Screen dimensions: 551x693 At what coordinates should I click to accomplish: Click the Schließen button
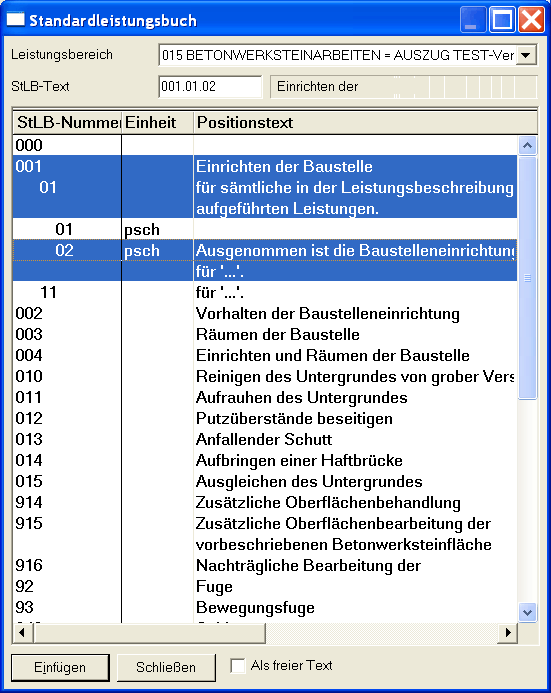click(x=166, y=667)
